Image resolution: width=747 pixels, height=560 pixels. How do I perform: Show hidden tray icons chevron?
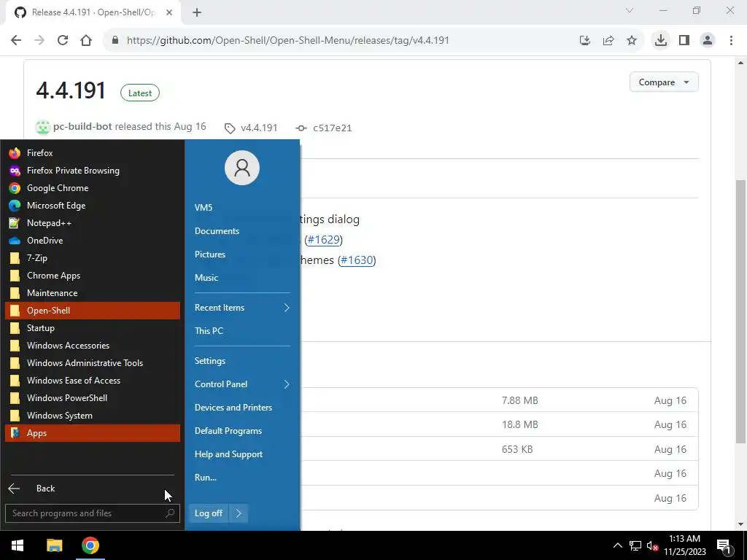click(617, 545)
